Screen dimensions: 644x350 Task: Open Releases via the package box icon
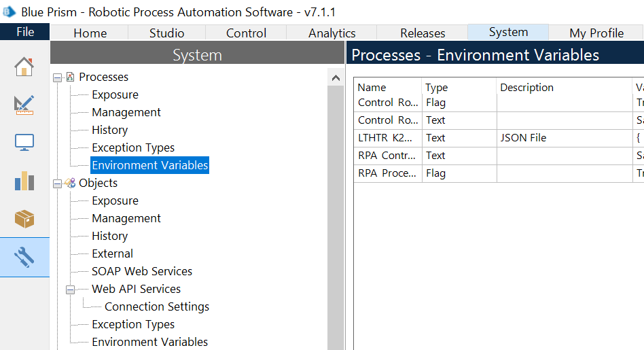tap(24, 219)
